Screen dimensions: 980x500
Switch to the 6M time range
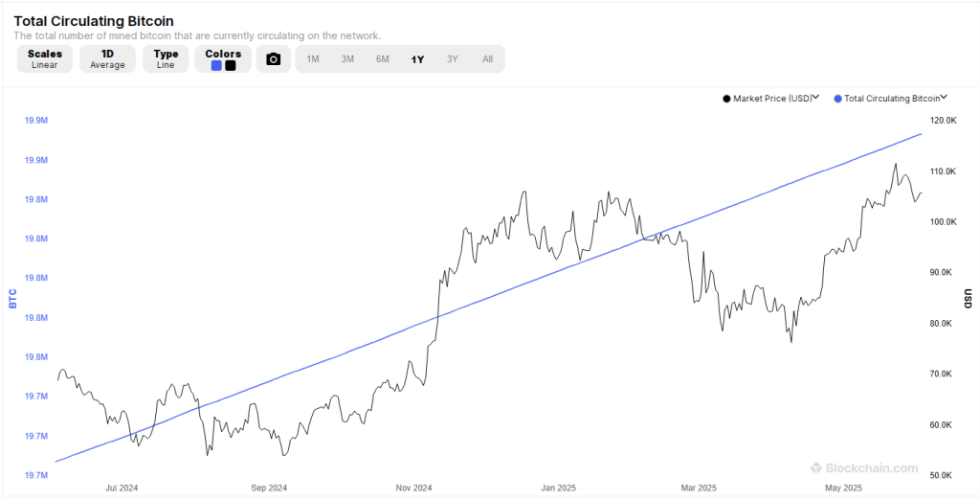[x=383, y=59]
